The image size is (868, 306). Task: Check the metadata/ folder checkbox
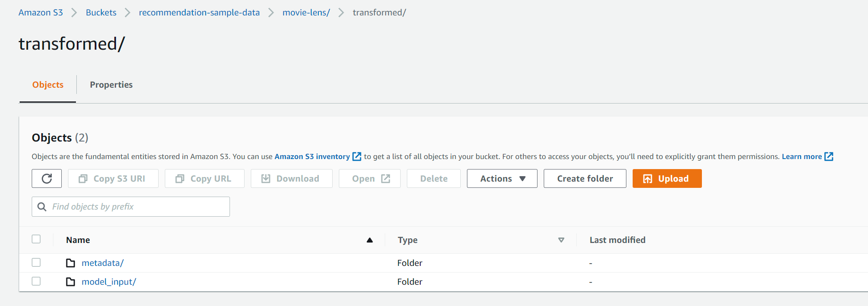(x=36, y=263)
